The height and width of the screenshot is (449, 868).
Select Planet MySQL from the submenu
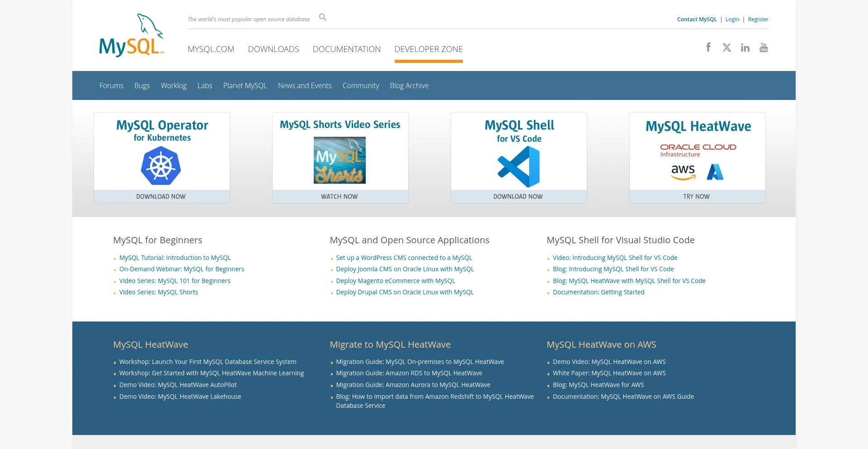245,85
